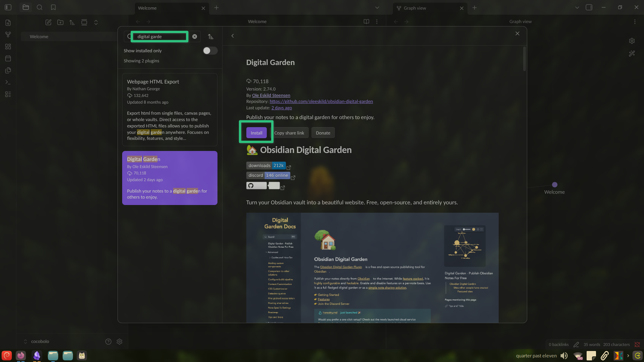The height and width of the screenshot is (362, 644).
Task: Change file explorer sort order
Action: pos(72,22)
